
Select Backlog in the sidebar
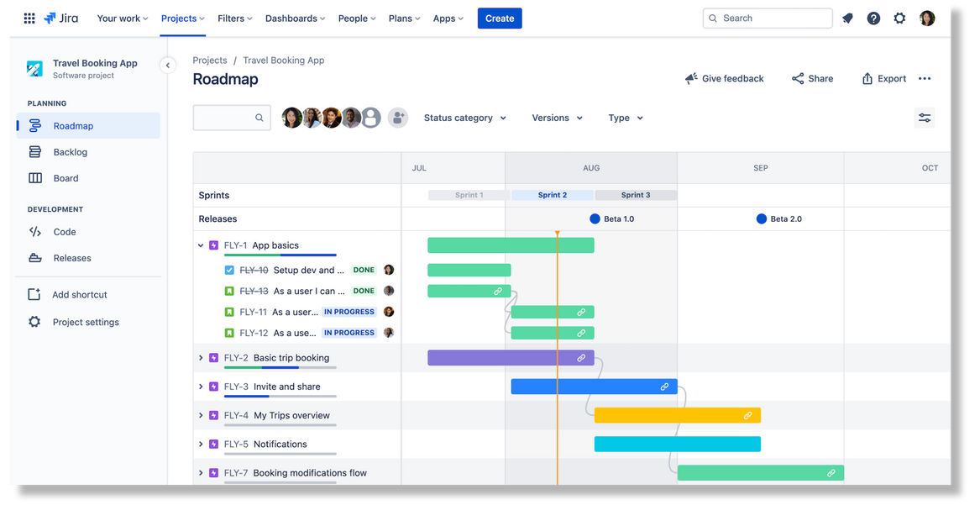tap(70, 152)
